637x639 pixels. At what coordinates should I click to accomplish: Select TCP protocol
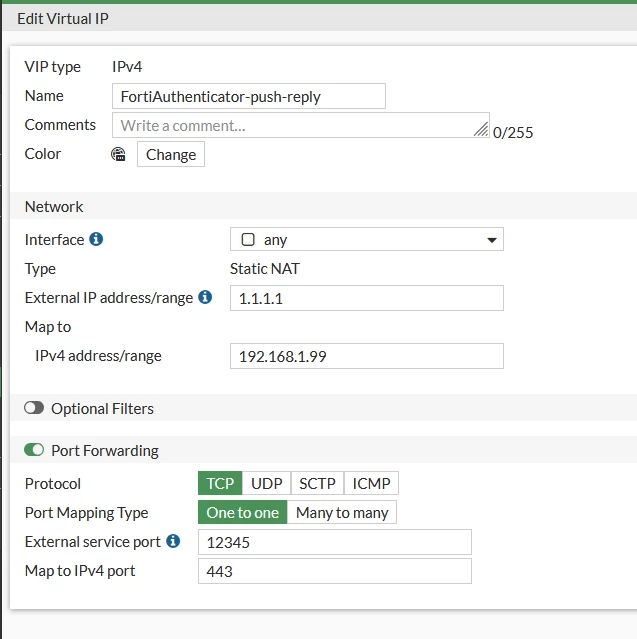pyautogui.click(x=220, y=483)
